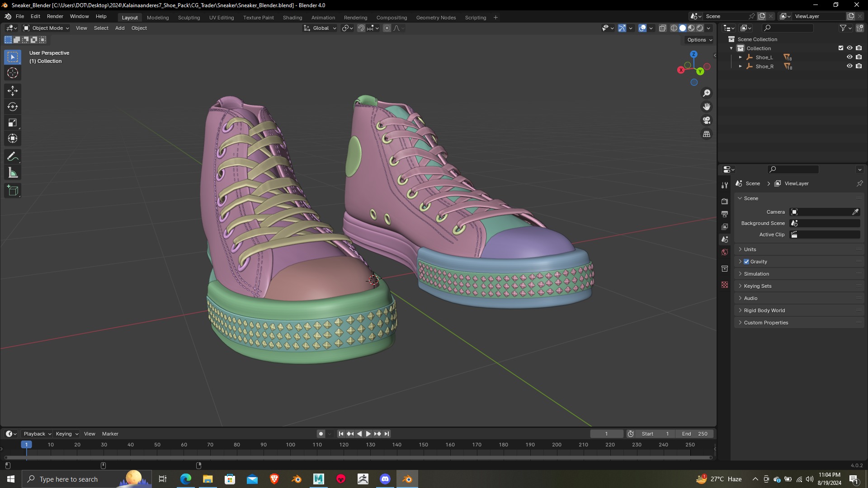The image size is (868, 488).
Task: Toggle show overlays button
Action: click(642, 28)
